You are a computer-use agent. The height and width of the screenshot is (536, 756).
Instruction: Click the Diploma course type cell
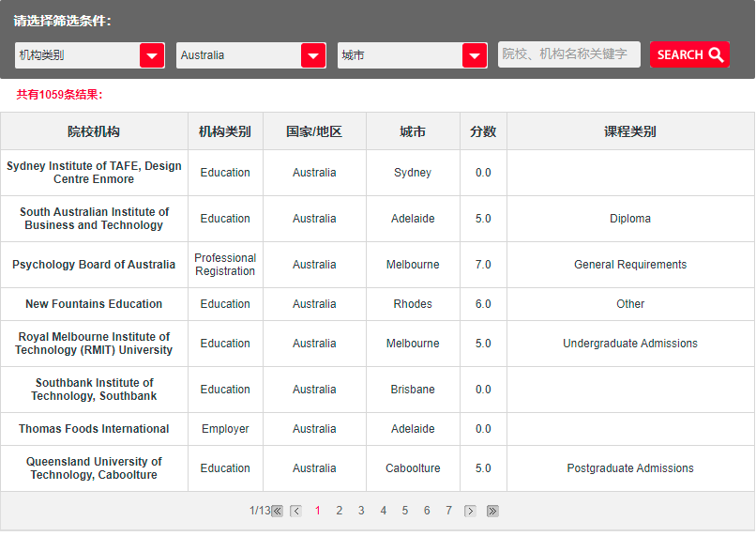click(x=630, y=219)
